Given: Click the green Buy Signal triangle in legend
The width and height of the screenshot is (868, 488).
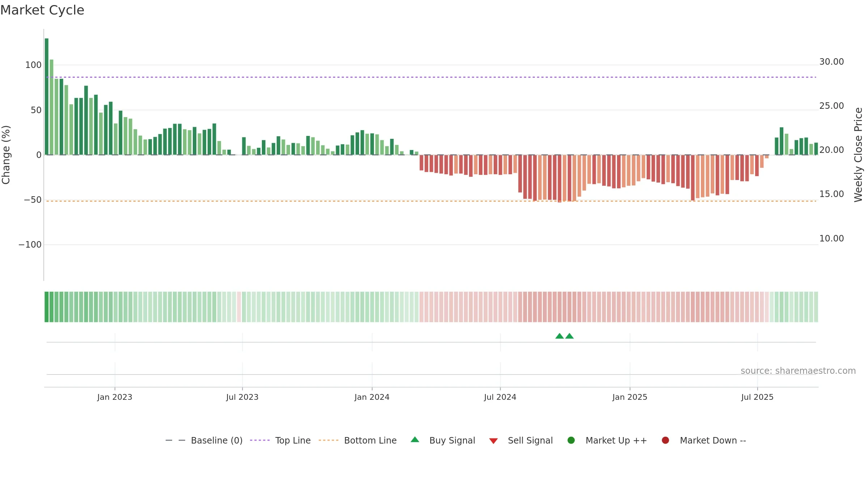Looking at the screenshot, I should [415, 440].
